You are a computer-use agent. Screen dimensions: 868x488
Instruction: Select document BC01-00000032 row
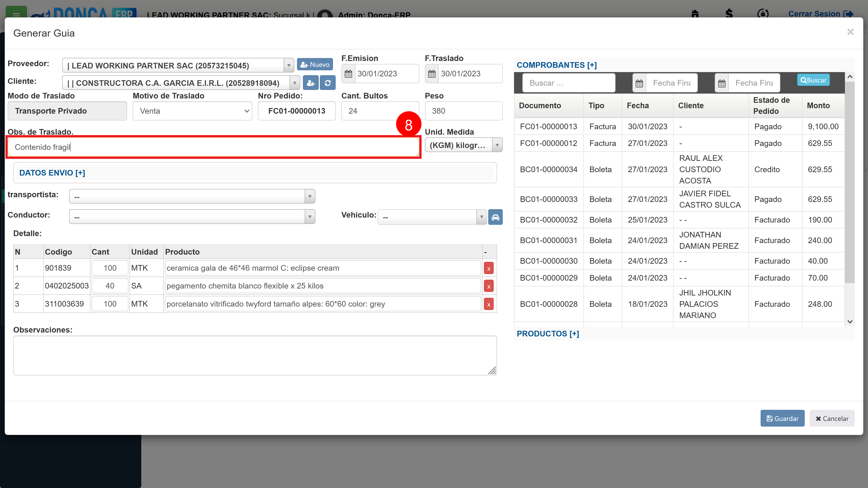[679, 220]
